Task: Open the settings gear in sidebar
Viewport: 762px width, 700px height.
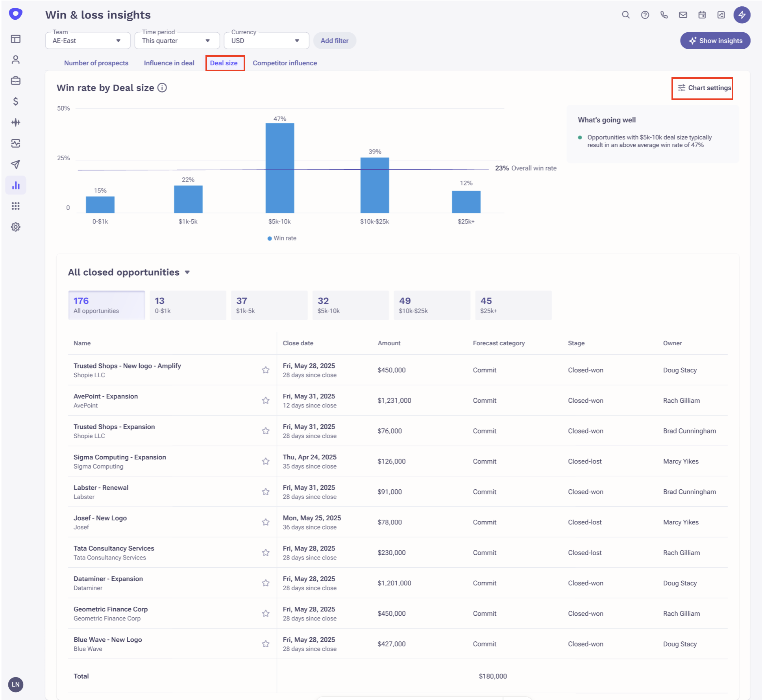Action: click(x=16, y=227)
